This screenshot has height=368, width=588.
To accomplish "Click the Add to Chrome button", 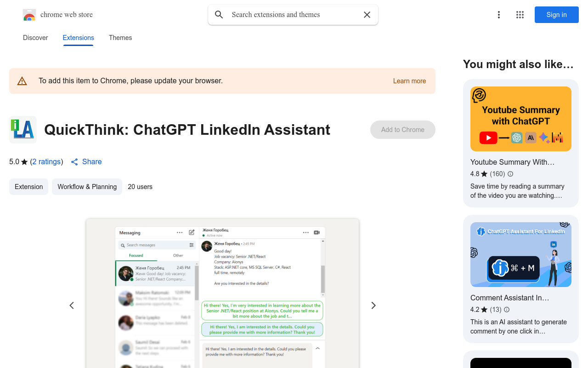I will pyautogui.click(x=403, y=130).
